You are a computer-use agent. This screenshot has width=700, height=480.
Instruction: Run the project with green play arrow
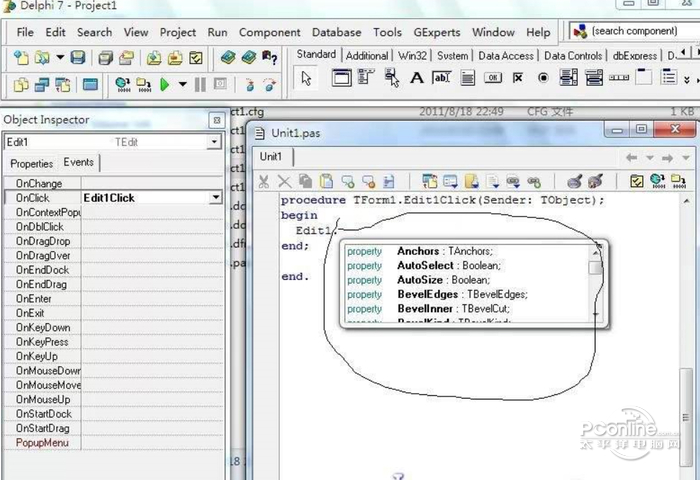165,84
